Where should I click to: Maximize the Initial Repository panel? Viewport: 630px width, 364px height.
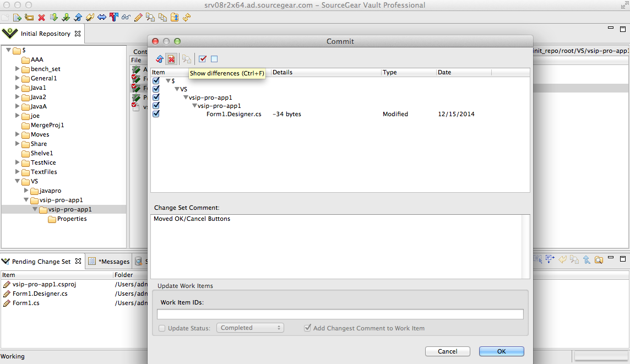coord(623,29)
